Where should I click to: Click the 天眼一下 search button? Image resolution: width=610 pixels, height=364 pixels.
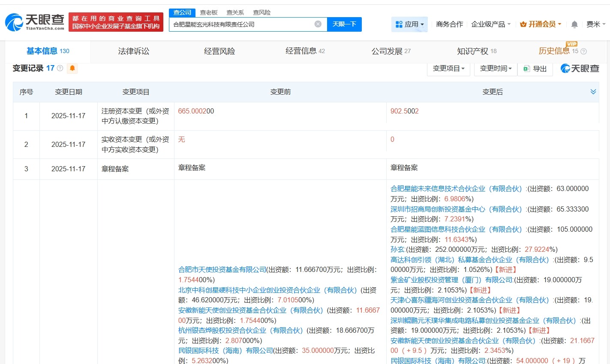click(x=345, y=24)
